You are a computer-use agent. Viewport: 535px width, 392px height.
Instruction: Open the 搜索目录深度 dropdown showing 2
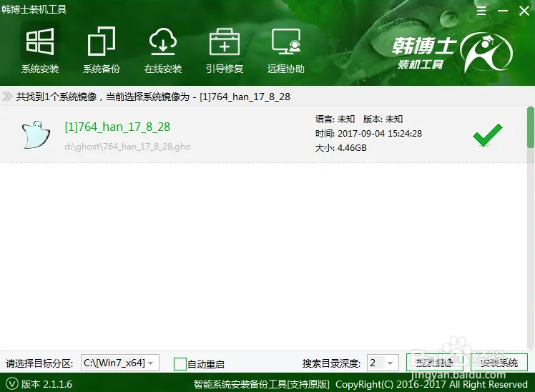point(383,363)
